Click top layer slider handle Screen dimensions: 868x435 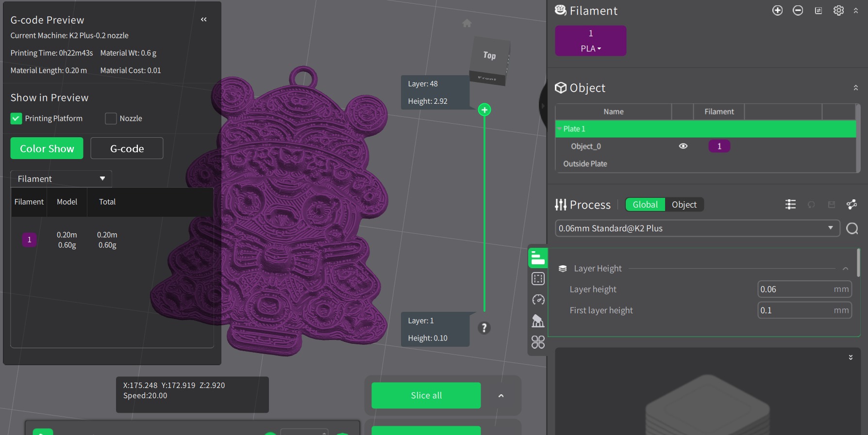(484, 110)
